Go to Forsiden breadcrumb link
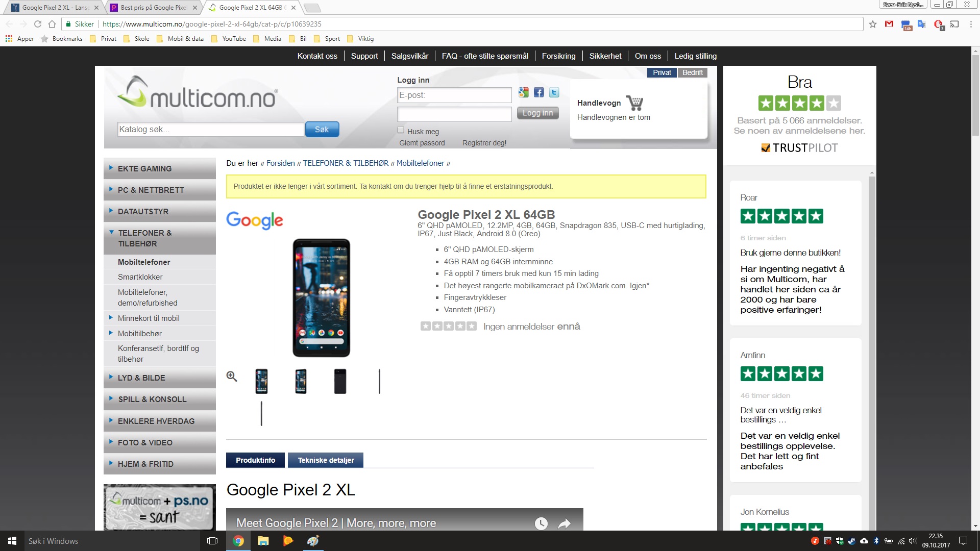This screenshot has width=980, height=551. click(281, 163)
